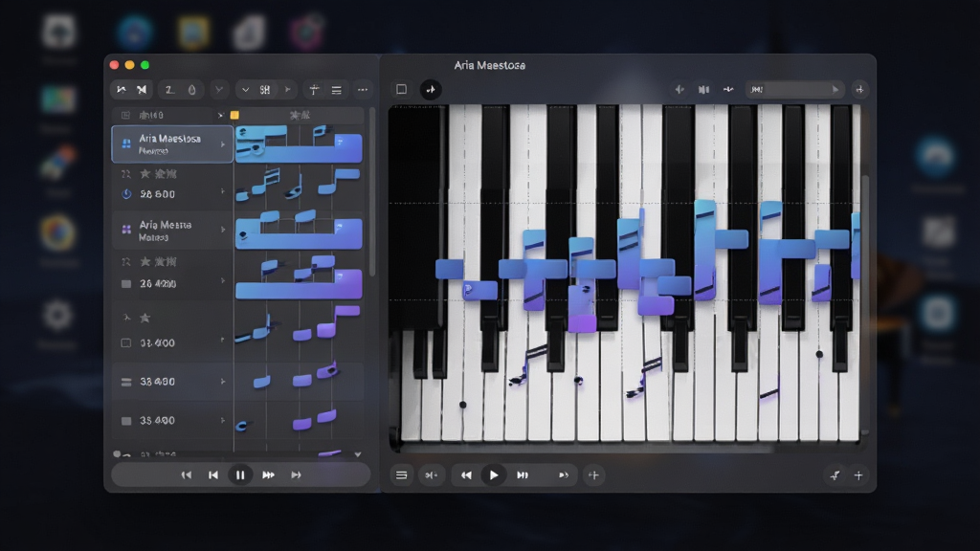The width and height of the screenshot is (980, 551).
Task: Click the note icon beside the bottom-right plus
Action: tap(835, 475)
